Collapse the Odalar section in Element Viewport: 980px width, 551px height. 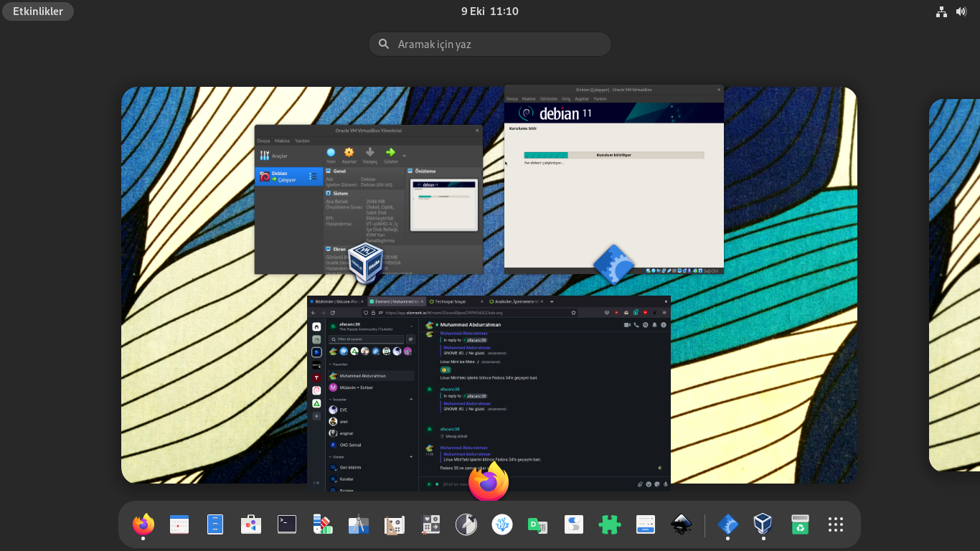coord(337,456)
